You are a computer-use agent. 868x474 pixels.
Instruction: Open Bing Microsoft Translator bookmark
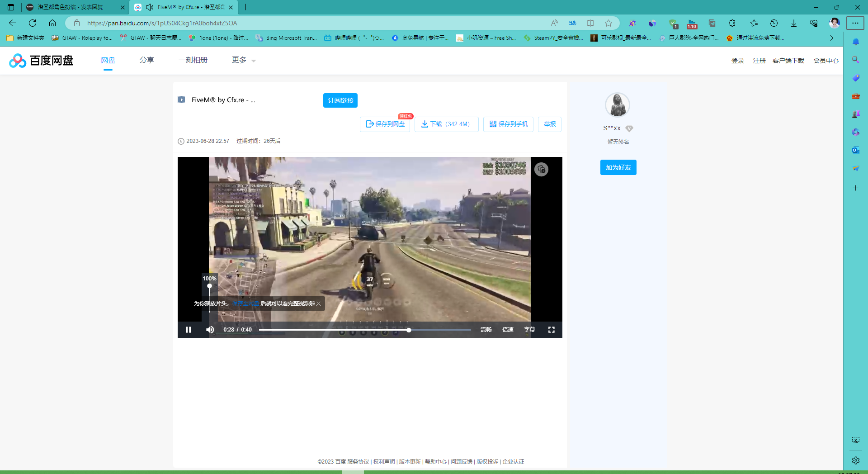click(286, 38)
